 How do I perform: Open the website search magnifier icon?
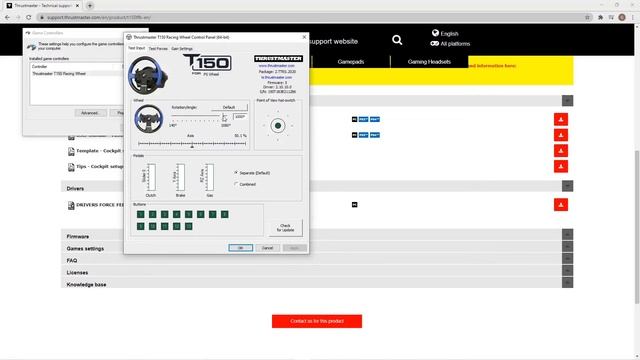[x=397, y=40]
